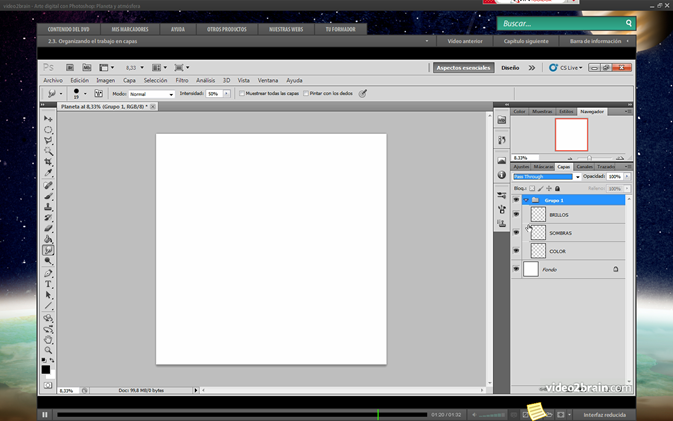This screenshot has width=673, height=421.
Task: Select the Zoom tool in toolbox
Action: (48, 350)
